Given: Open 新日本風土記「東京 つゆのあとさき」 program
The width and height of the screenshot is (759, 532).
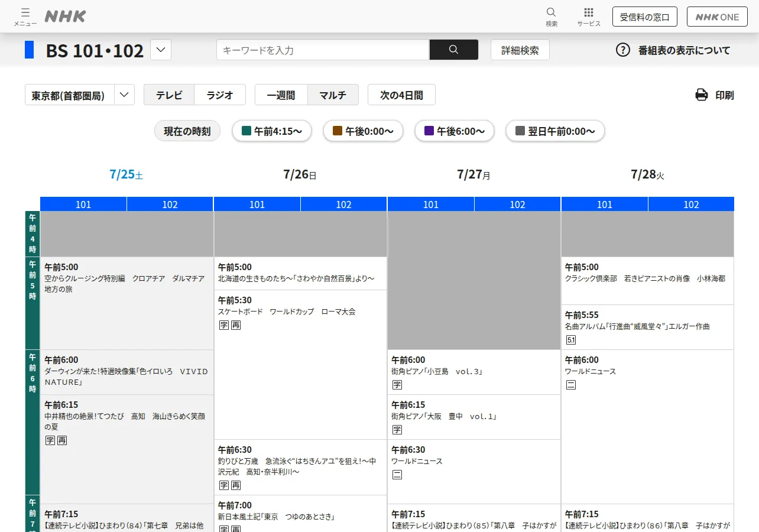Looking at the screenshot, I should click(x=300, y=514).
